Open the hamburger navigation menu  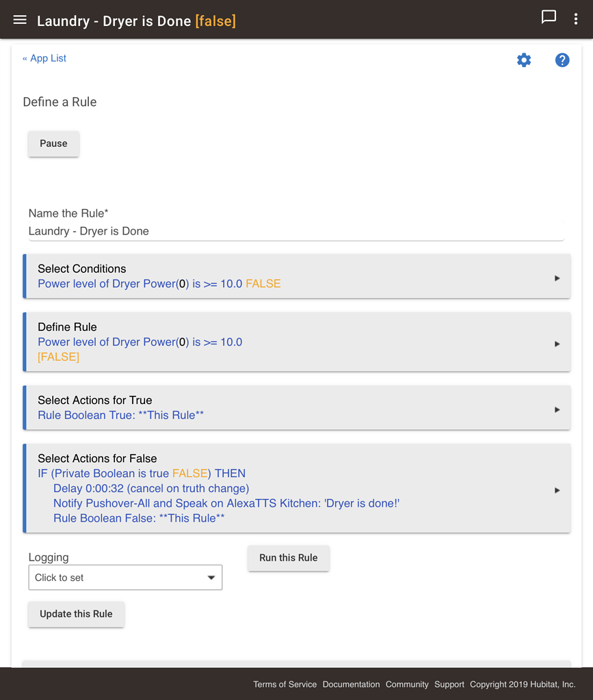[20, 20]
